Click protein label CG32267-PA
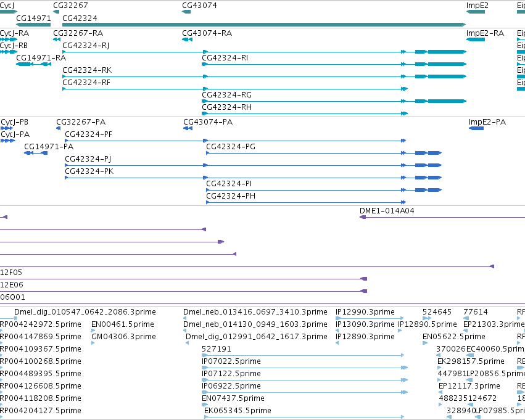The image size is (525, 420). 81,122
